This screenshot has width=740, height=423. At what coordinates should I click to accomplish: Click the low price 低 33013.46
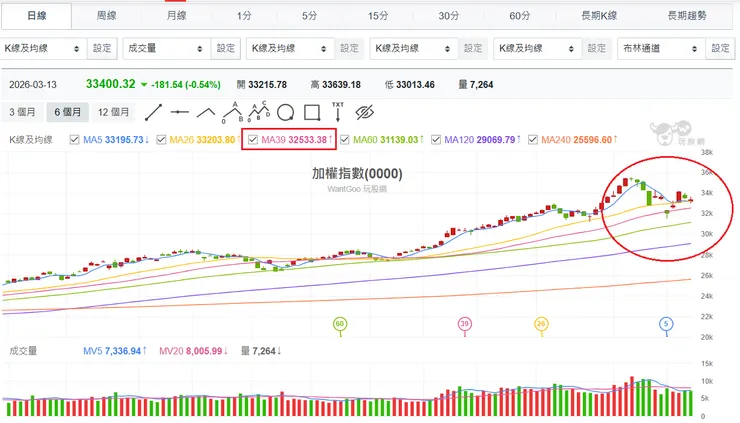coord(410,85)
